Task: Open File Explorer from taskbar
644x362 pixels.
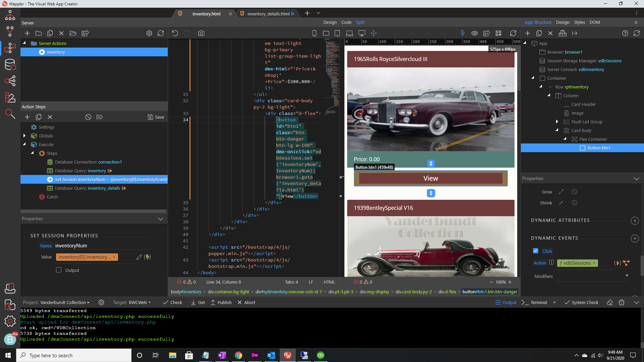Action: pyautogui.click(x=172, y=355)
